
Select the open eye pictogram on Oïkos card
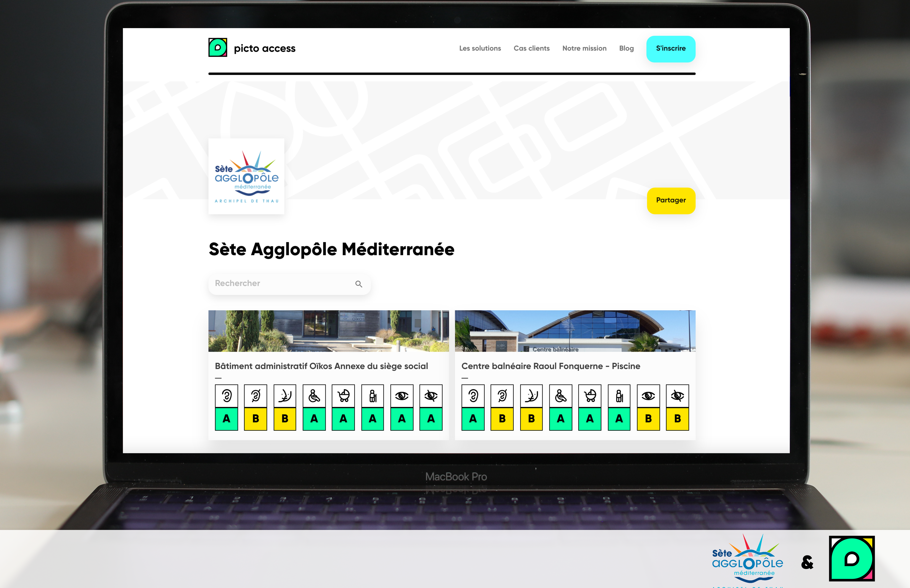tap(402, 396)
